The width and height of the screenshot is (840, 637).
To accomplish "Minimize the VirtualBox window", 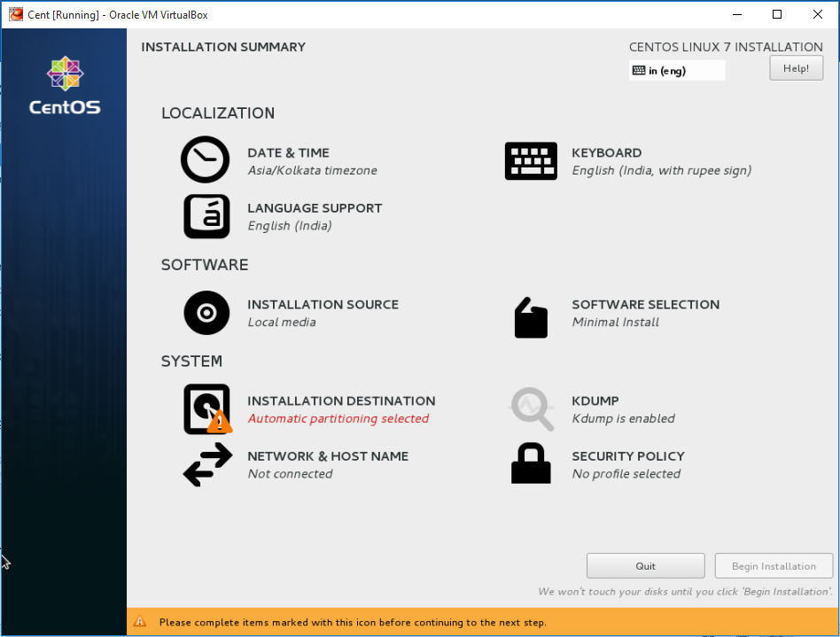I will point(737,14).
